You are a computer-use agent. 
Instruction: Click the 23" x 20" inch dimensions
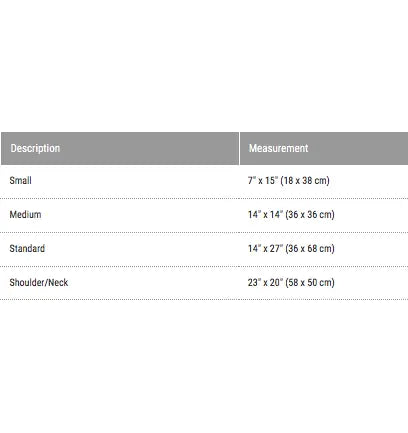pos(265,282)
